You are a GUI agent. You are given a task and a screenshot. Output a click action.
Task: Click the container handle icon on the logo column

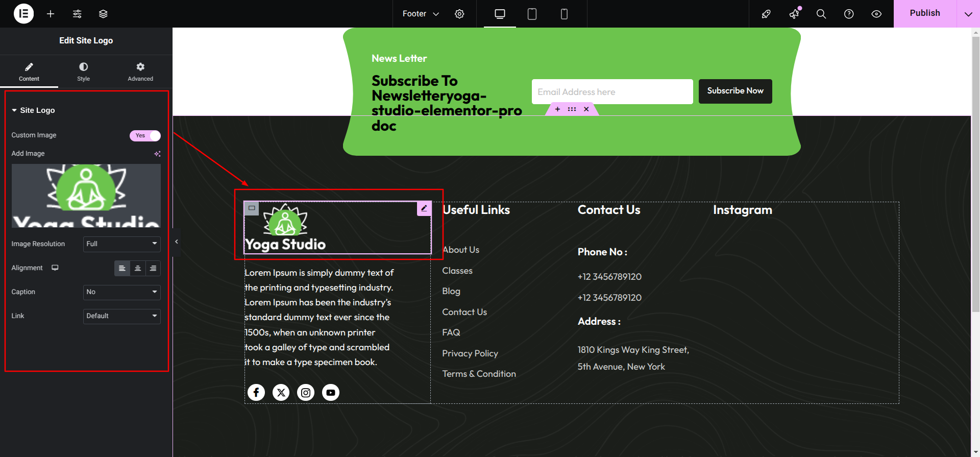(252, 208)
